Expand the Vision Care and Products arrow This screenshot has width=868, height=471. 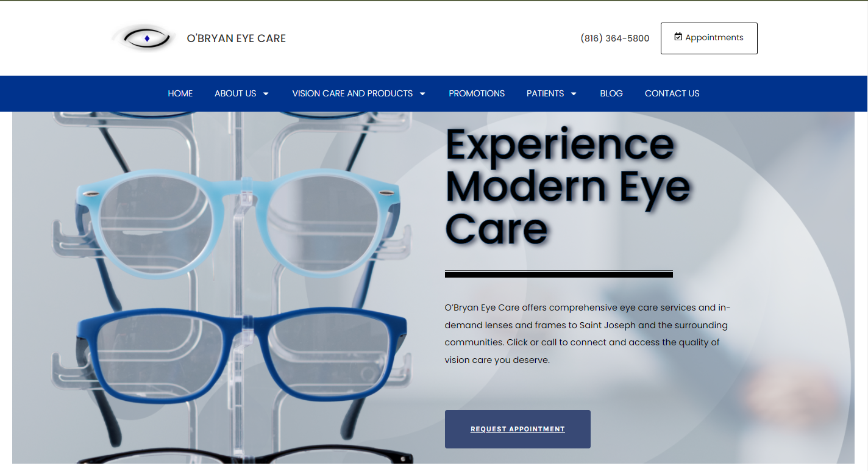[x=422, y=94]
